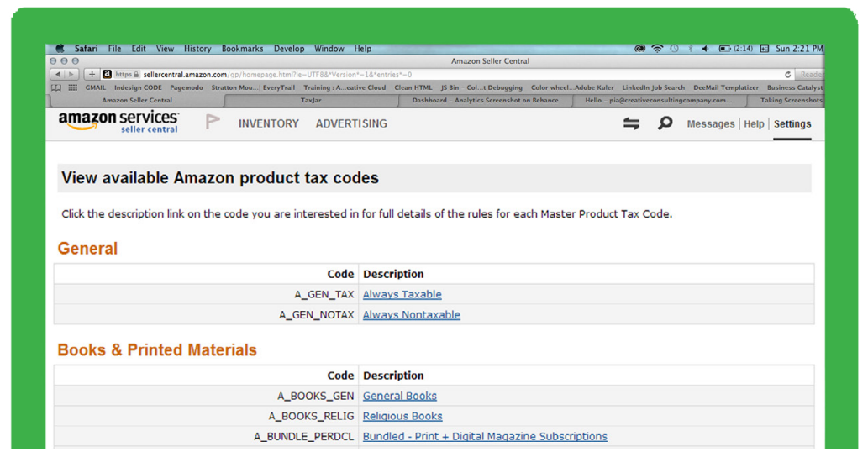Go back with the Safari back arrow
The image size is (868, 457).
tap(58, 74)
